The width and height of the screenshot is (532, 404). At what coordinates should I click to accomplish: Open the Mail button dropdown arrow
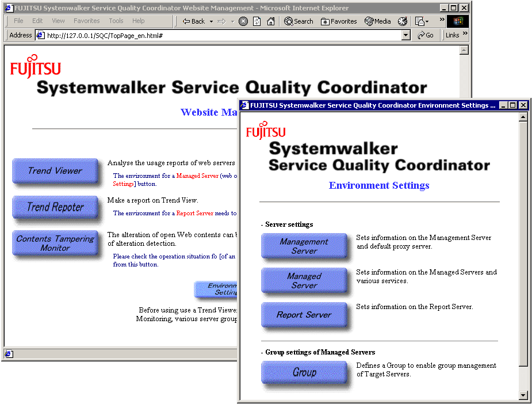pos(427,21)
